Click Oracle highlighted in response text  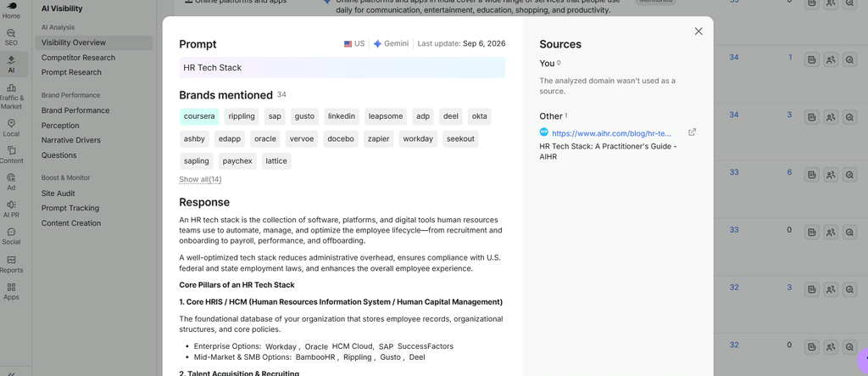click(x=317, y=346)
